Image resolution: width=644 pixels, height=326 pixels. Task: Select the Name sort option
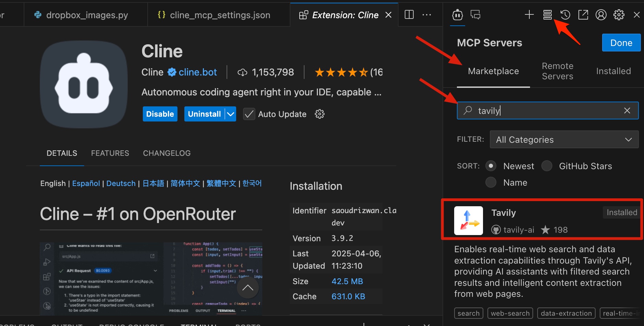[x=491, y=182]
